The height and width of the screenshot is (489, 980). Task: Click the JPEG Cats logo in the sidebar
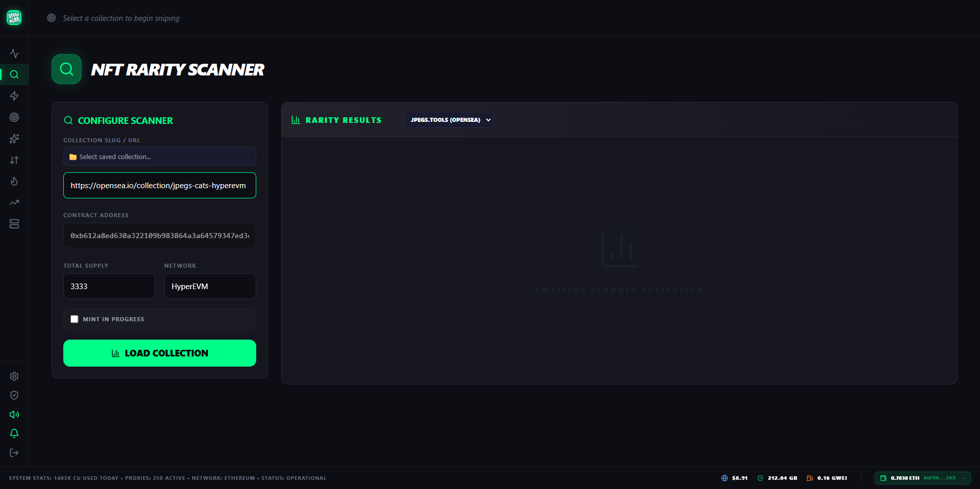tap(14, 18)
